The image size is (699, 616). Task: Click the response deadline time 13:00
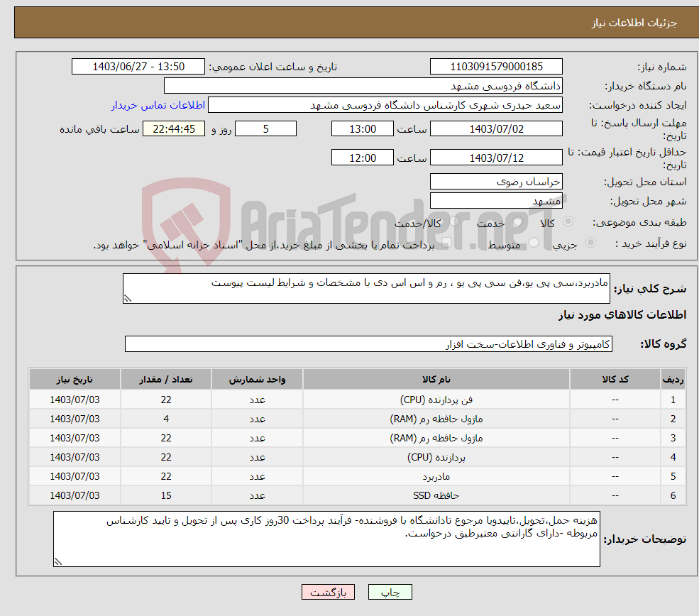pos(363,129)
